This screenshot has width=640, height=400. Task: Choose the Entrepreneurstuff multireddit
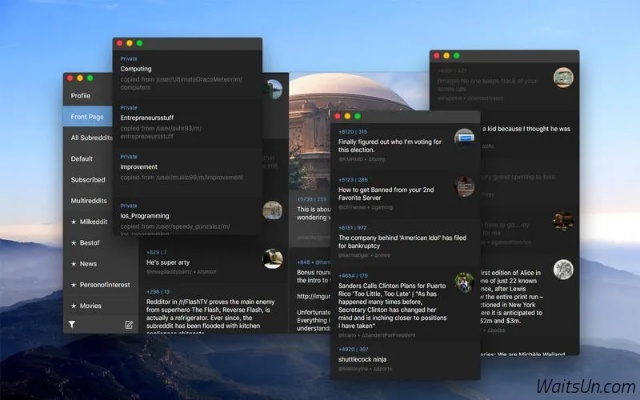148,118
